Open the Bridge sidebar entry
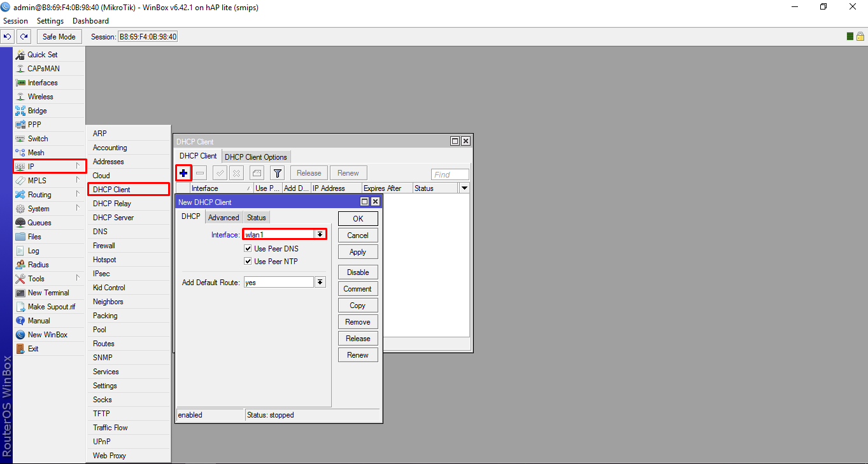868x464 pixels. (x=49, y=111)
